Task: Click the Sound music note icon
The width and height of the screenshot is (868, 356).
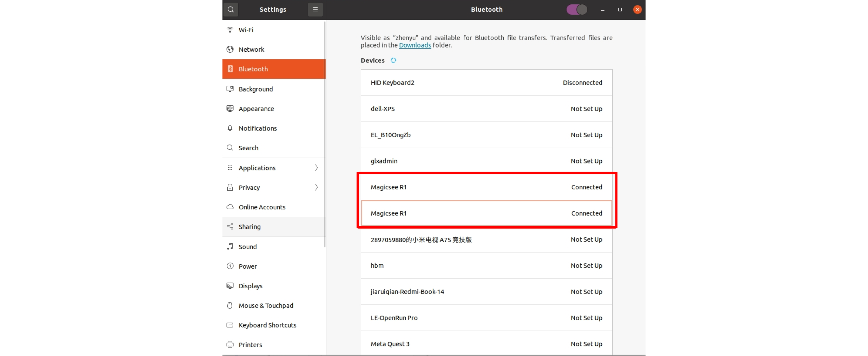Action: (230, 246)
